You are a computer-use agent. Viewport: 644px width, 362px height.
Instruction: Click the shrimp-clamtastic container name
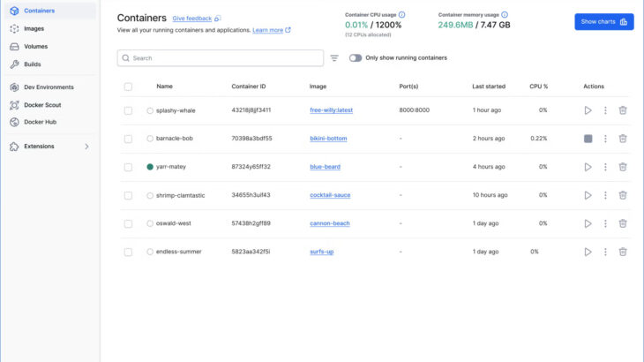(180, 195)
